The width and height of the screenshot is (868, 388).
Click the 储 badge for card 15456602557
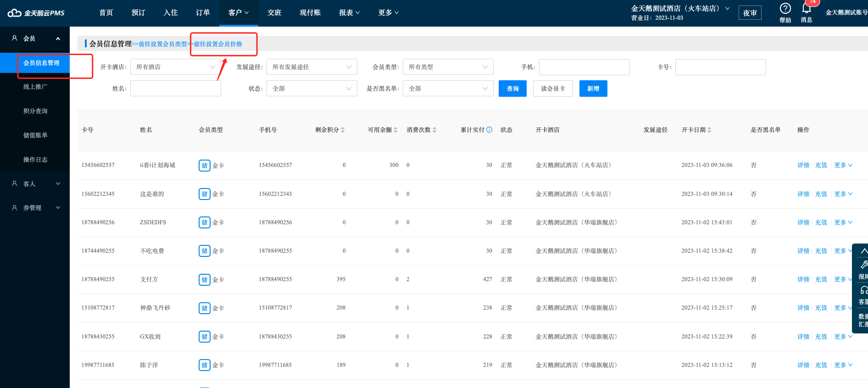click(205, 165)
